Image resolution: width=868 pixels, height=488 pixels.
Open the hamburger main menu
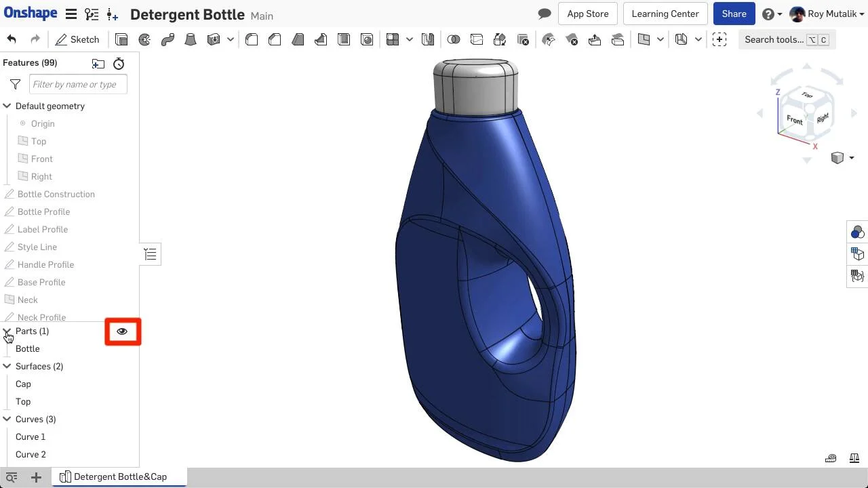71,14
